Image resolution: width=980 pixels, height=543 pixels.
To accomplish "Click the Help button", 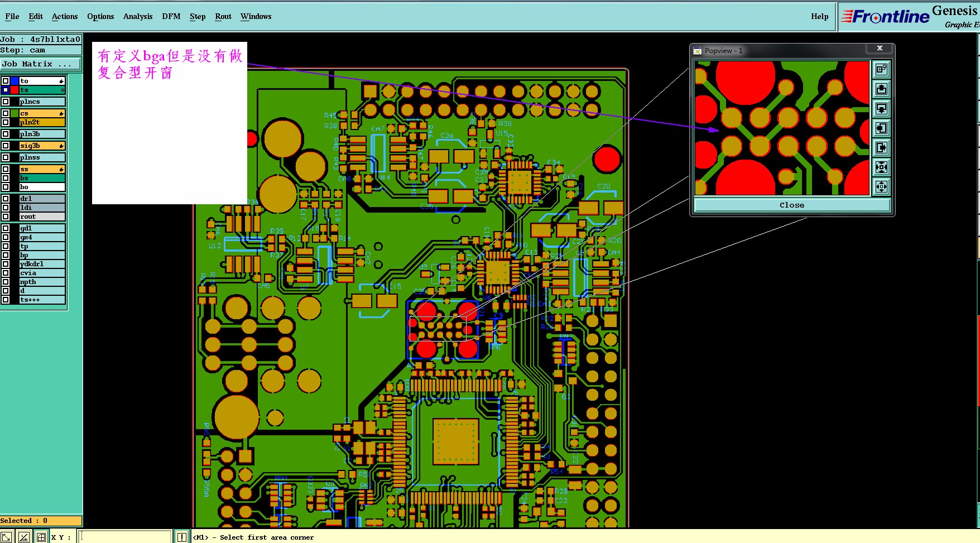I will 819,16.
